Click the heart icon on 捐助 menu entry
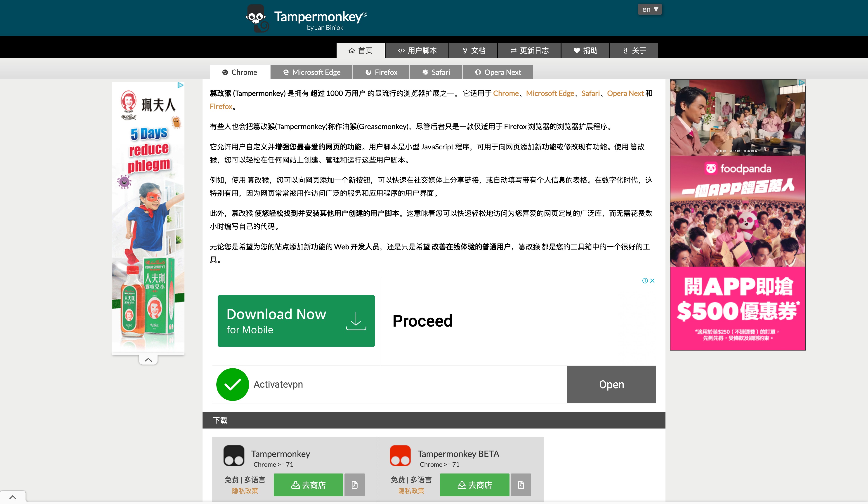This screenshot has width=868, height=504. (577, 50)
